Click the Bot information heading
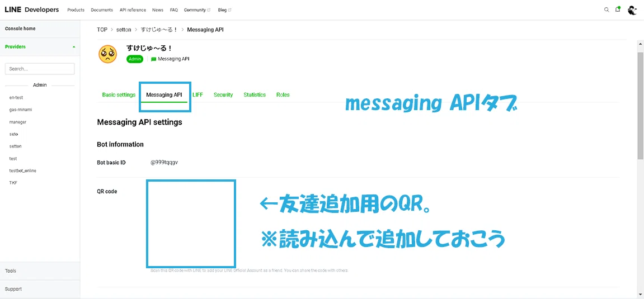 pyautogui.click(x=120, y=144)
